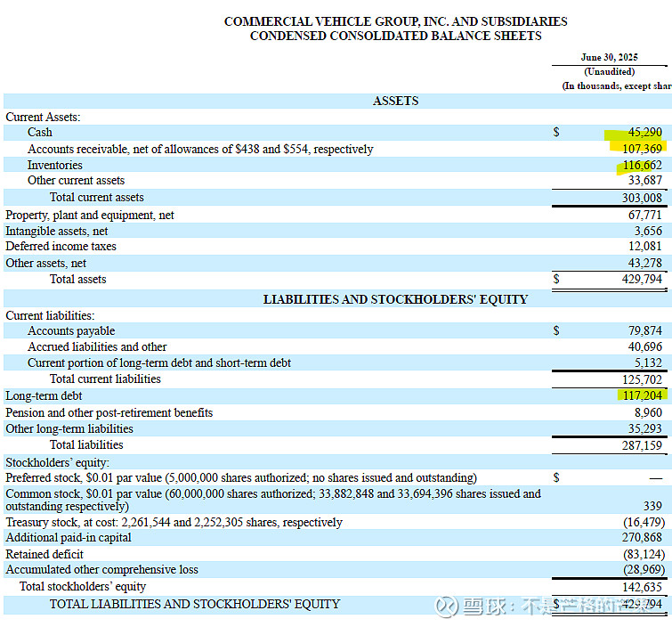Click Intangible assets value 3,656
This screenshot has width=672, height=627.
[x=648, y=232]
